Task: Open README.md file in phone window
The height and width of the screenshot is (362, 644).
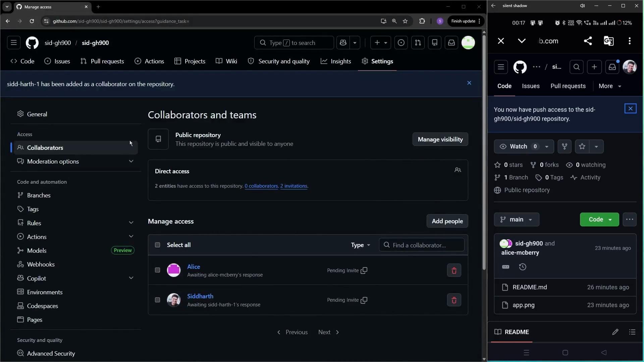Action: [530, 287]
